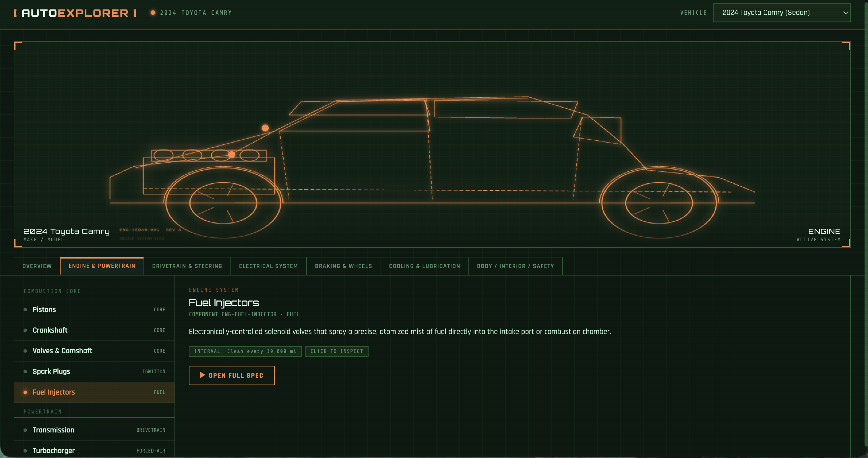Click the orange hotspot above the hood
868x458 pixels.
click(x=265, y=128)
